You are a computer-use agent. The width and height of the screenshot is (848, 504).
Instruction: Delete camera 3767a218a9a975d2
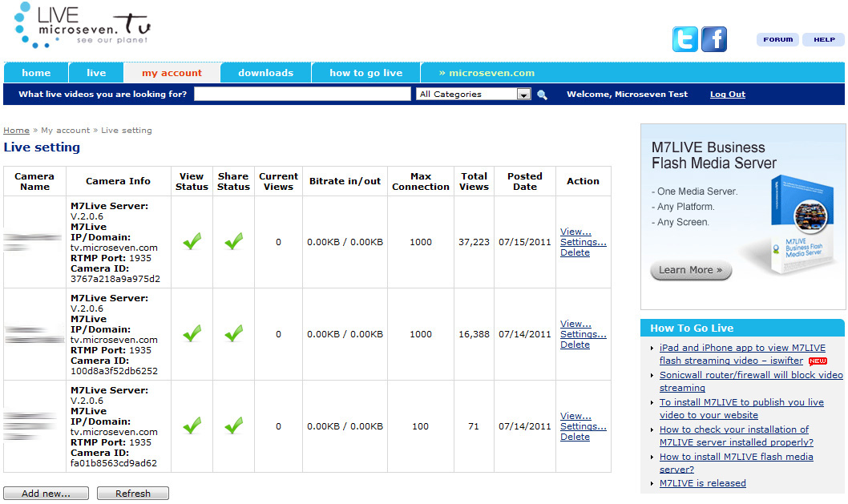(x=575, y=252)
